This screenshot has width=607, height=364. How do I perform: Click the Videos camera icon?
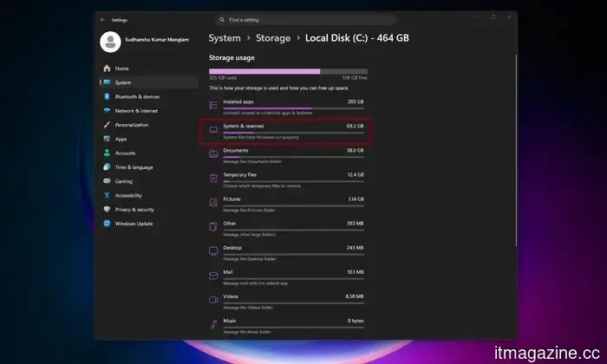coord(213,300)
